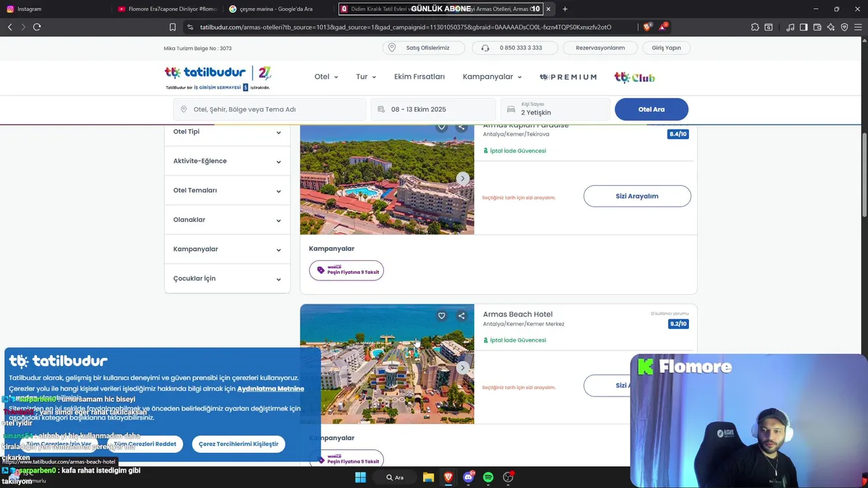Click Peşin Fiyatına 9 Taksit badge under Kaplan Paradise

(347, 270)
